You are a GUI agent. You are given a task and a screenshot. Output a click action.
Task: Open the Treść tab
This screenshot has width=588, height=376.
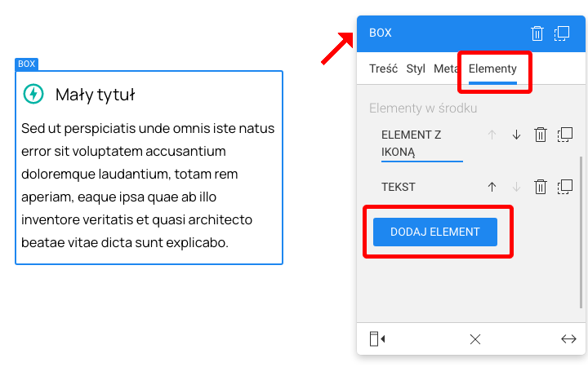coord(383,69)
